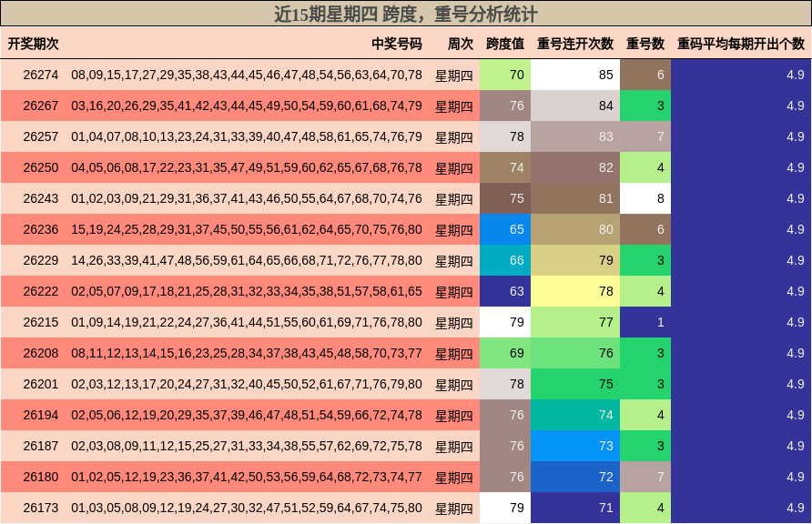
Task: Click the 重号数 column header
Action: [x=645, y=44]
